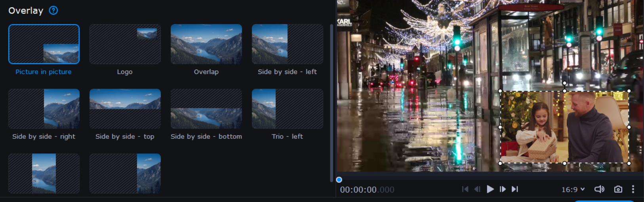This screenshot has height=202, width=644.
Task: Open the Overlay help icon
Action: 53,11
